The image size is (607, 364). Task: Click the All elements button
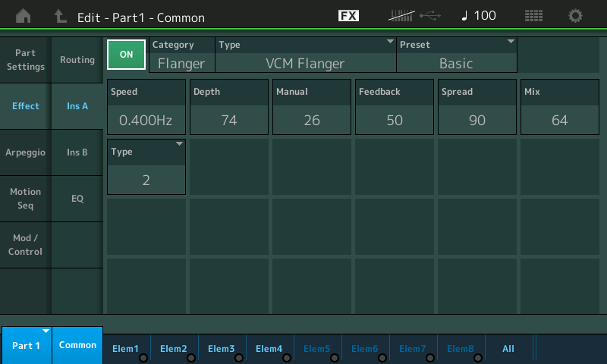[508, 349]
